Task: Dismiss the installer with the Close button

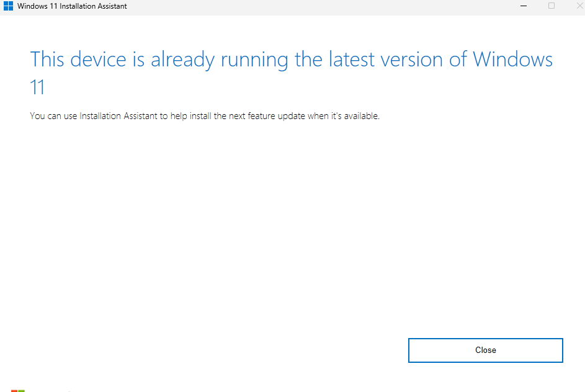Action: pyautogui.click(x=485, y=350)
